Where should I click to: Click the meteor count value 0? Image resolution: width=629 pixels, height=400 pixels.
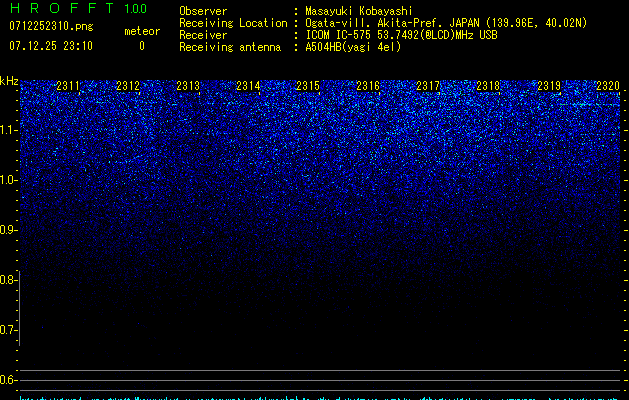(142, 46)
